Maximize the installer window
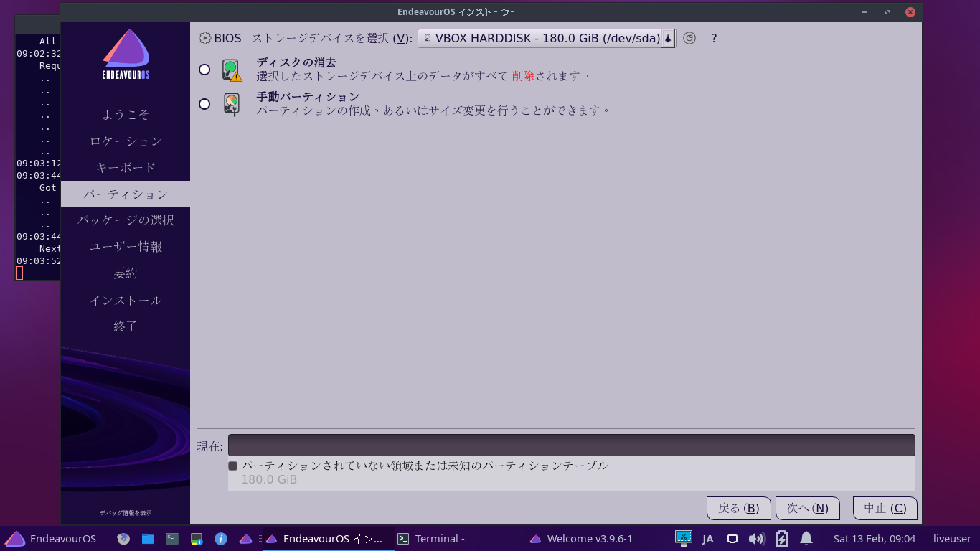 click(887, 12)
